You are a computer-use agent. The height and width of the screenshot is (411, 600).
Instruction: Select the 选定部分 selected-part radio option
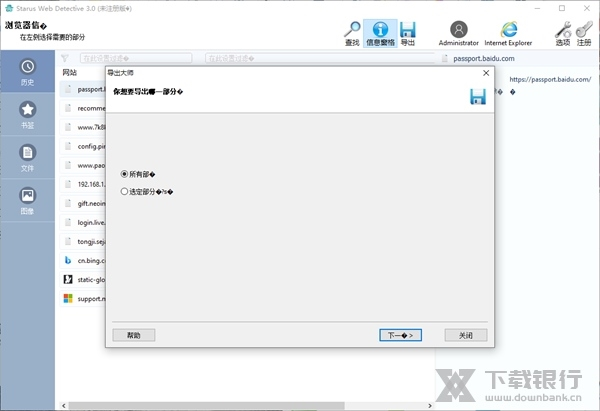[x=147, y=191]
